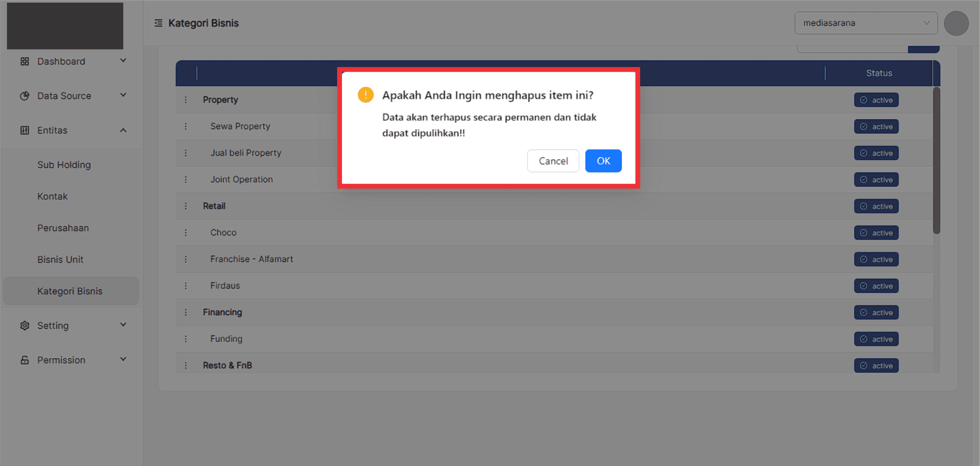Click the hamburger menu icon beside Kategori Bisnis
980x466 pixels.
coord(158,23)
